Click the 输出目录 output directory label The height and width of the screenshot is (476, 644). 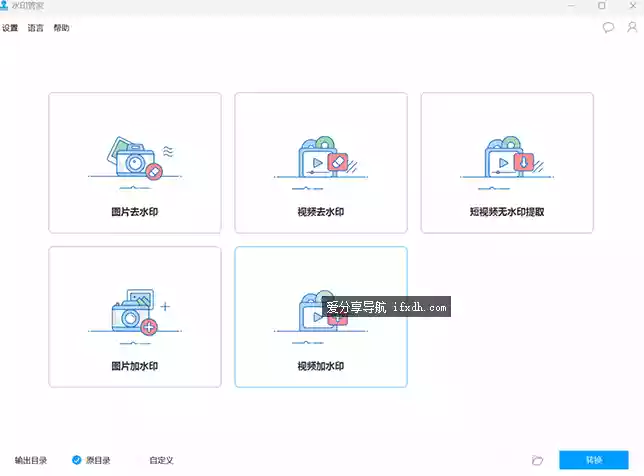[31, 460]
